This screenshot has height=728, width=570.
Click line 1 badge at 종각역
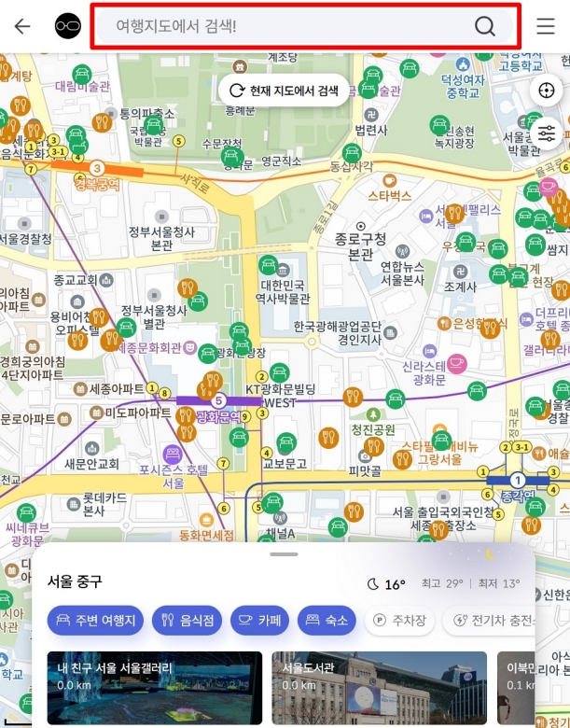coord(518,480)
